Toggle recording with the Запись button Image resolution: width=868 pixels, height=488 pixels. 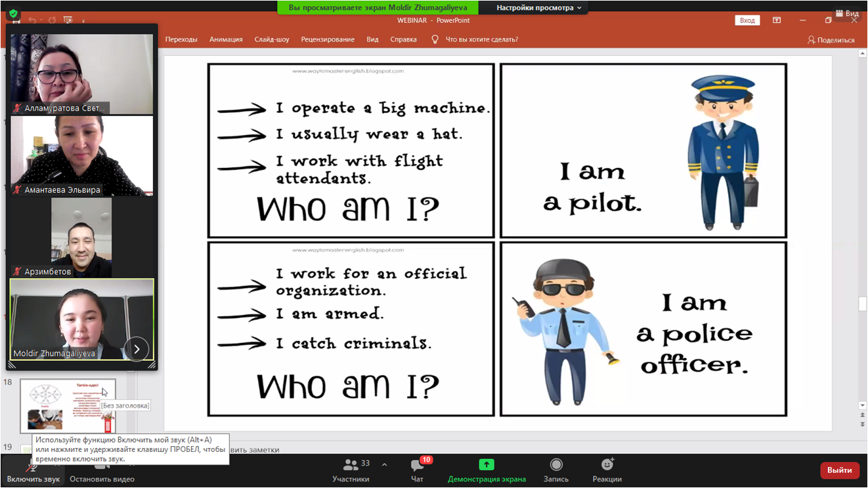tap(555, 469)
